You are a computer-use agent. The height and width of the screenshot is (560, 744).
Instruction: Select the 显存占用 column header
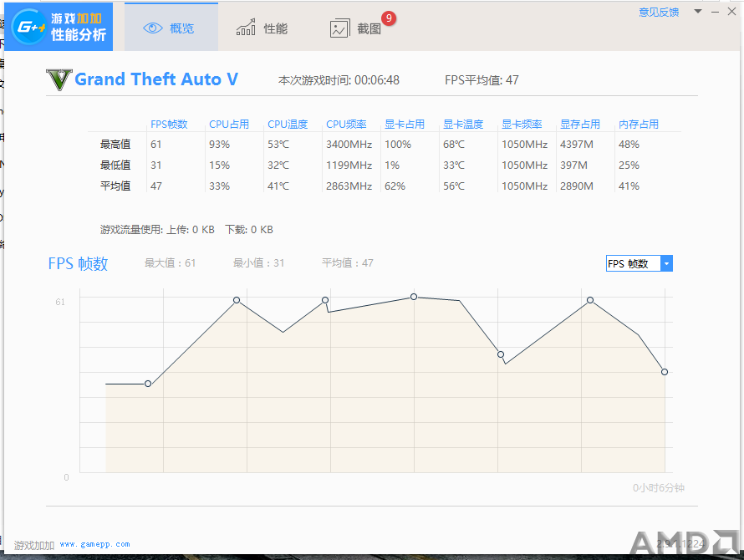tap(580, 125)
